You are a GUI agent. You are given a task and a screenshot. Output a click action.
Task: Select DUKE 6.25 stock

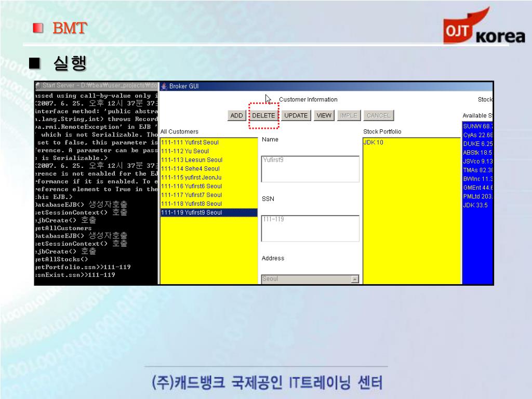coord(478,144)
